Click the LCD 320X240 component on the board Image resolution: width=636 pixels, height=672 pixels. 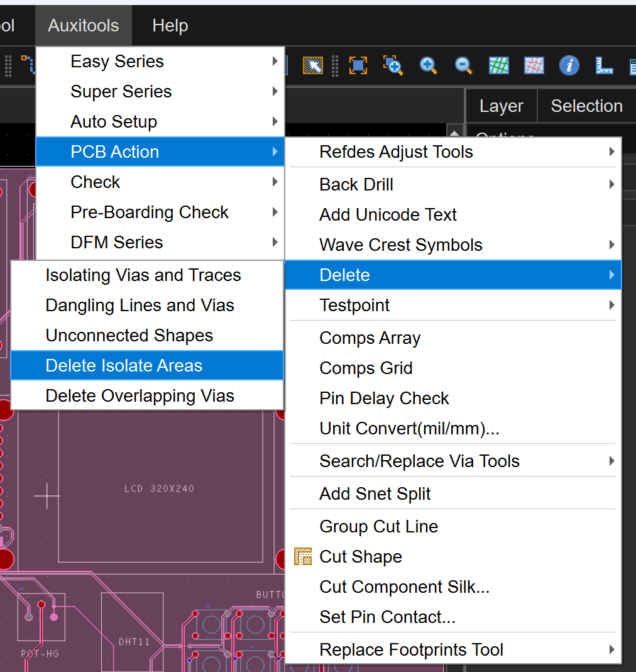[x=159, y=488]
